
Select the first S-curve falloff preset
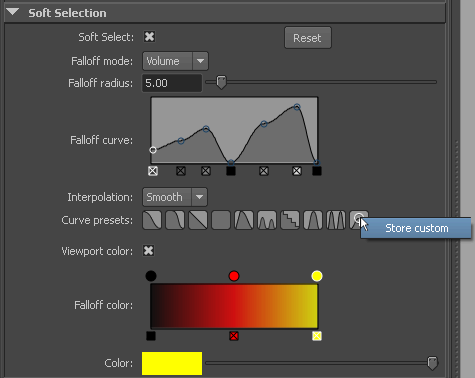152,220
